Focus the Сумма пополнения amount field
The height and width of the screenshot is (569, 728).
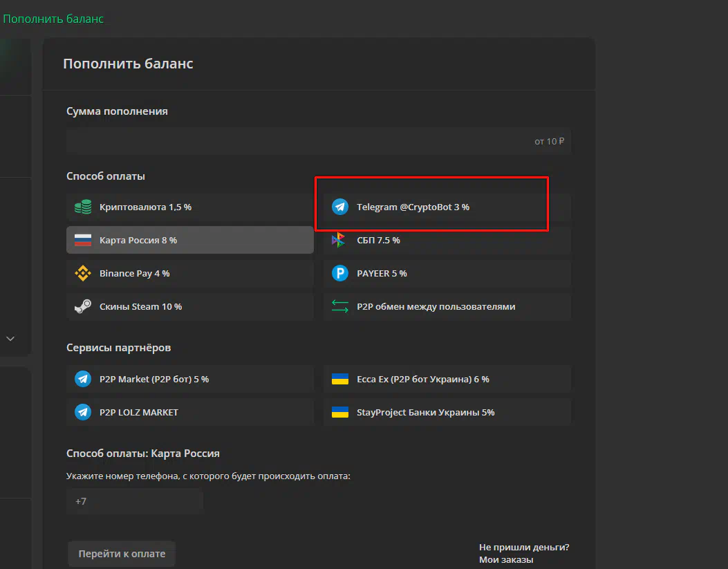coord(319,141)
